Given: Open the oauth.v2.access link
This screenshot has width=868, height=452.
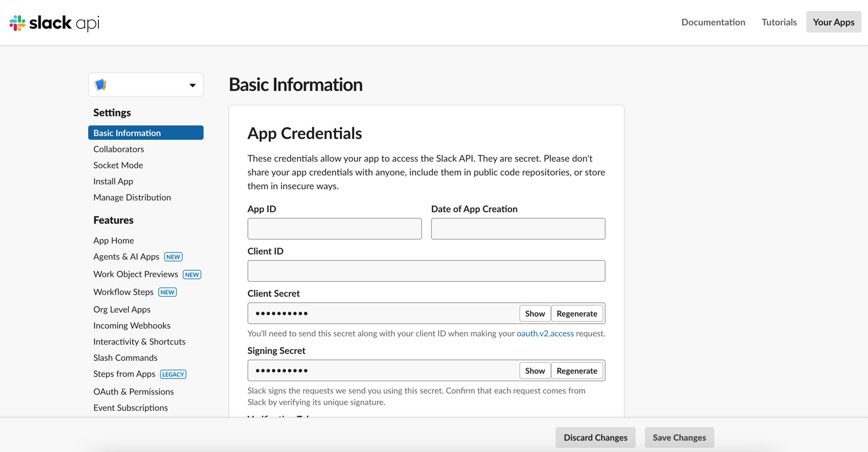Looking at the screenshot, I should 545,334.
